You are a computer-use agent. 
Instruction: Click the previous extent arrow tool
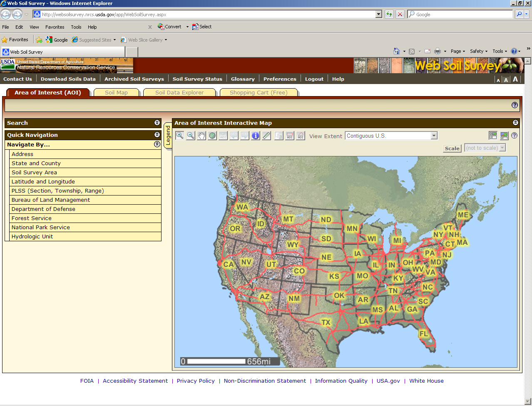(234, 136)
